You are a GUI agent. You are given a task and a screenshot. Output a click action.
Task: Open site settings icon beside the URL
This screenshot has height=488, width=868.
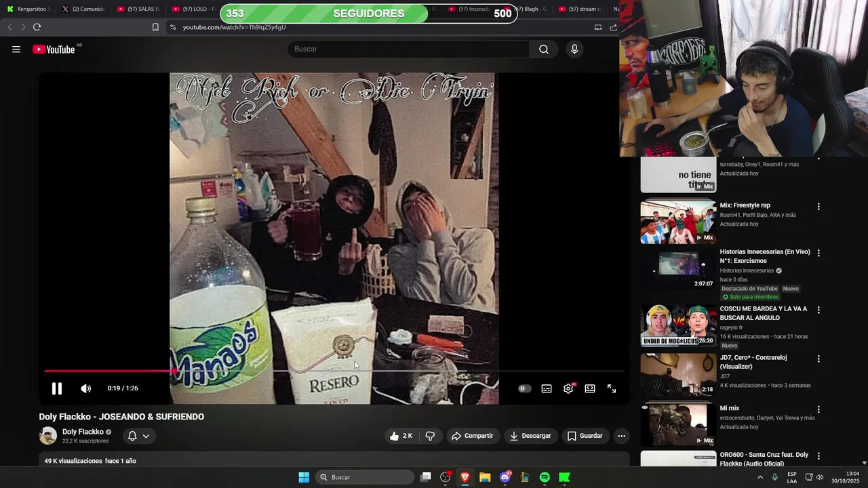click(173, 27)
